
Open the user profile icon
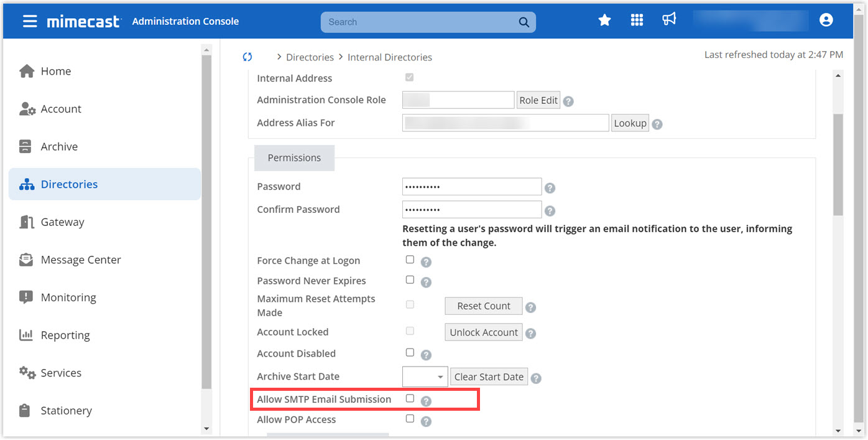[x=826, y=21]
